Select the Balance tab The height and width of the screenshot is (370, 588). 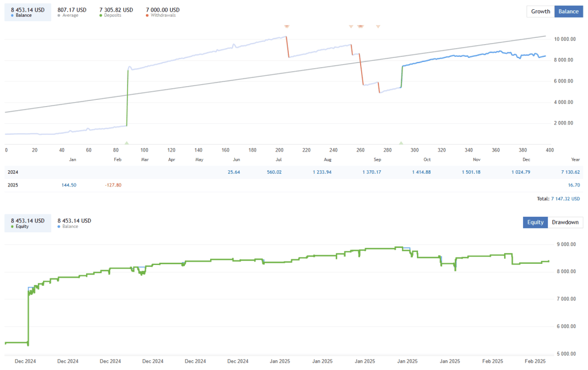[568, 11]
